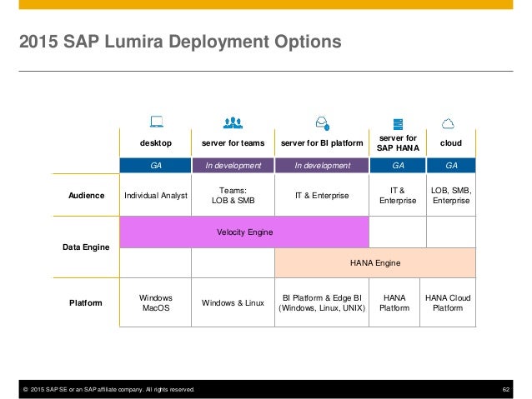Screen dimensions: 532x399
Task: Click the 'cloud' column header
Action: click(451, 143)
